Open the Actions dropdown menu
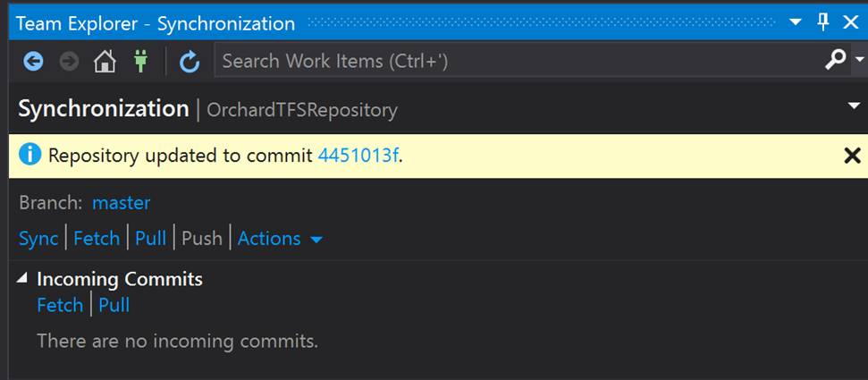The image size is (868, 380). (x=280, y=239)
